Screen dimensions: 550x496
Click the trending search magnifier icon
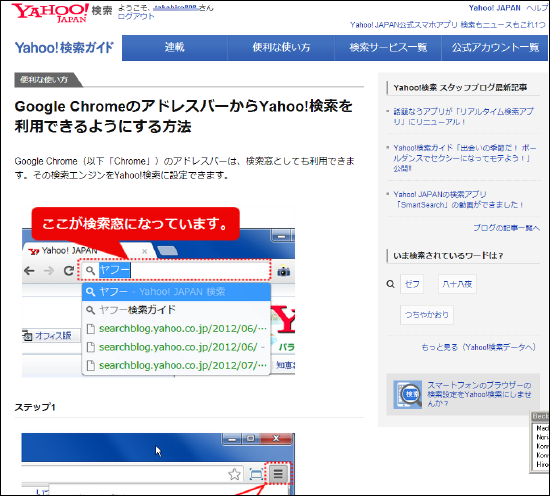click(390, 284)
